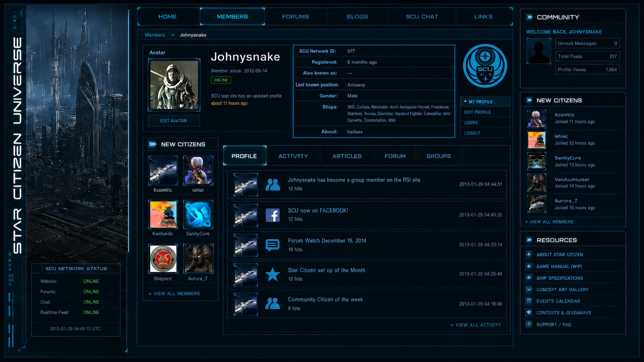The image size is (644, 362).
Task: Click the GAME MANUAL (WIP) icon
Action: [529, 266]
